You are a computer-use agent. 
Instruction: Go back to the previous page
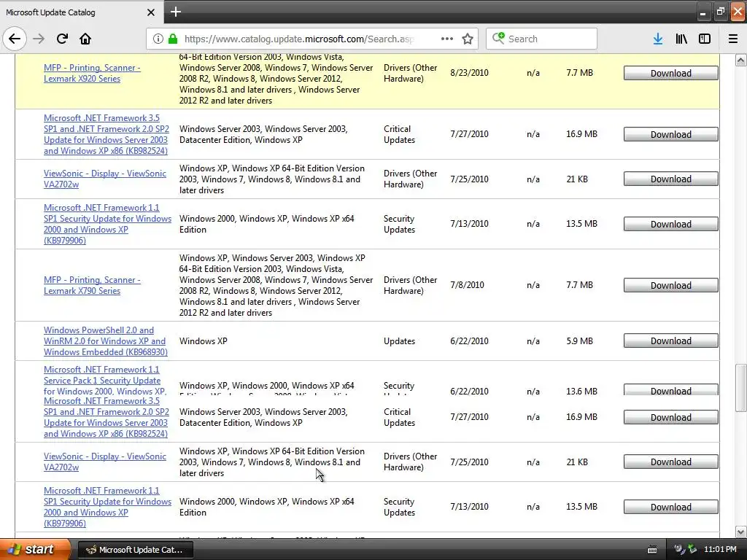click(x=15, y=39)
